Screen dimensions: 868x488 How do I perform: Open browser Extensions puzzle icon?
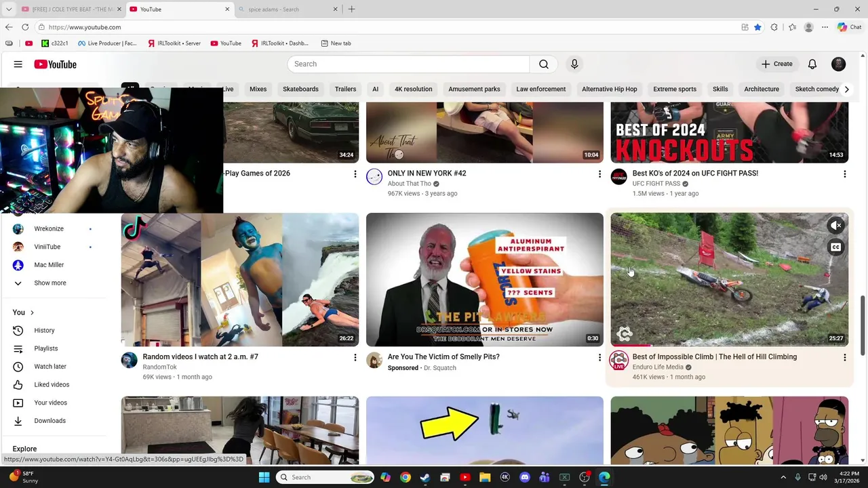[x=774, y=27]
